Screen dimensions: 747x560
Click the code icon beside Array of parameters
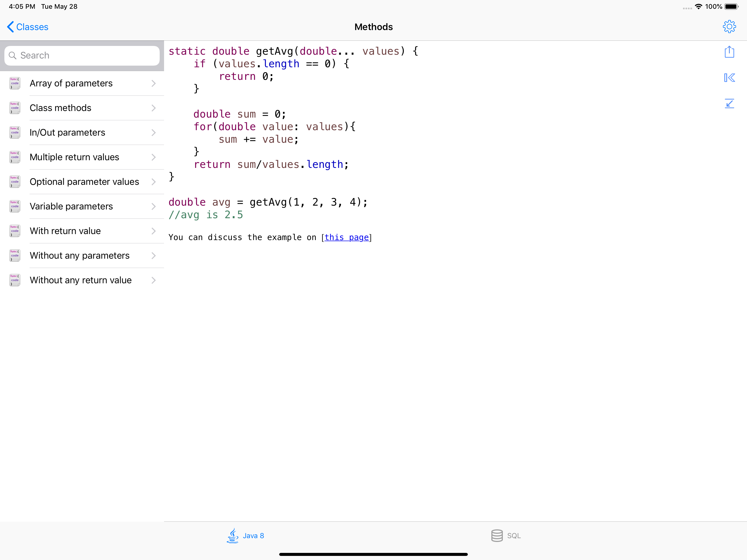click(15, 83)
